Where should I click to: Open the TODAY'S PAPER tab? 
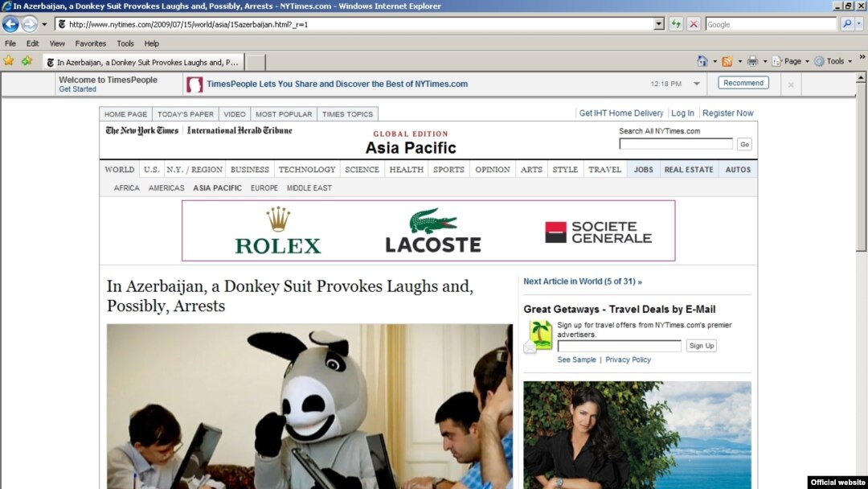[186, 114]
